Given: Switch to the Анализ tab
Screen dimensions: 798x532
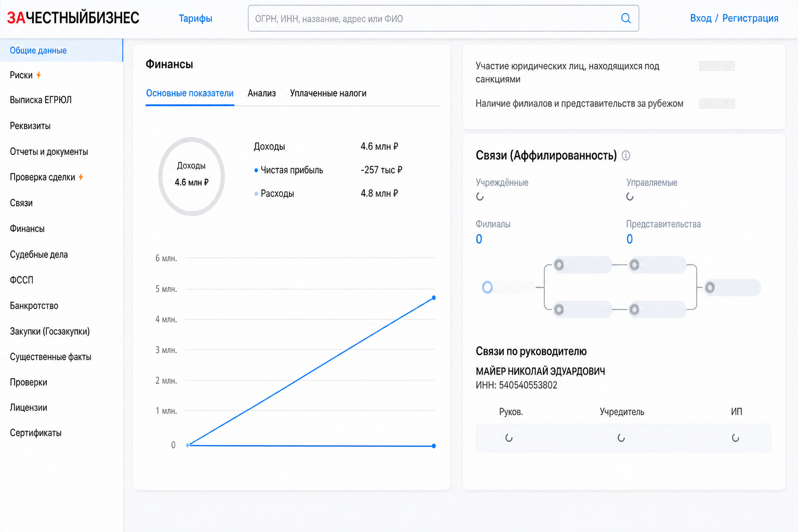Looking at the screenshot, I should coord(261,94).
